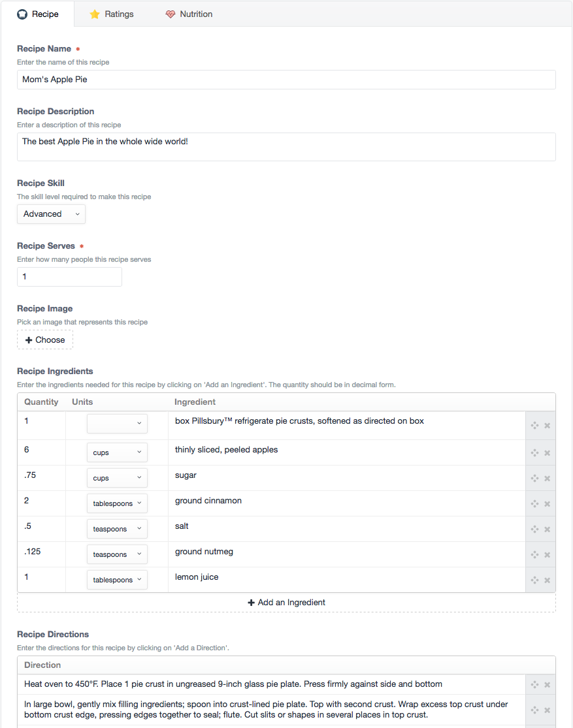Screen dimensions: 573x728
Task: Open the units dropdown for sugar
Action: tap(117, 478)
